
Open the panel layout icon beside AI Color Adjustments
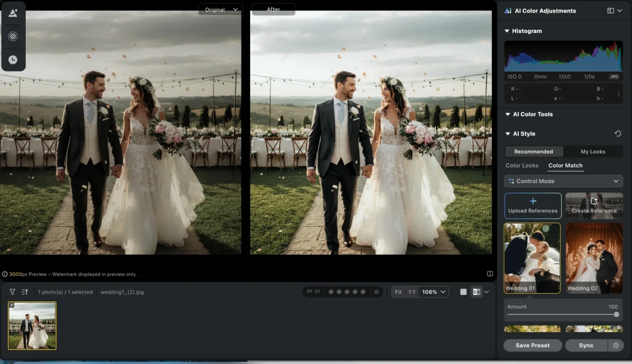(x=610, y=11)
